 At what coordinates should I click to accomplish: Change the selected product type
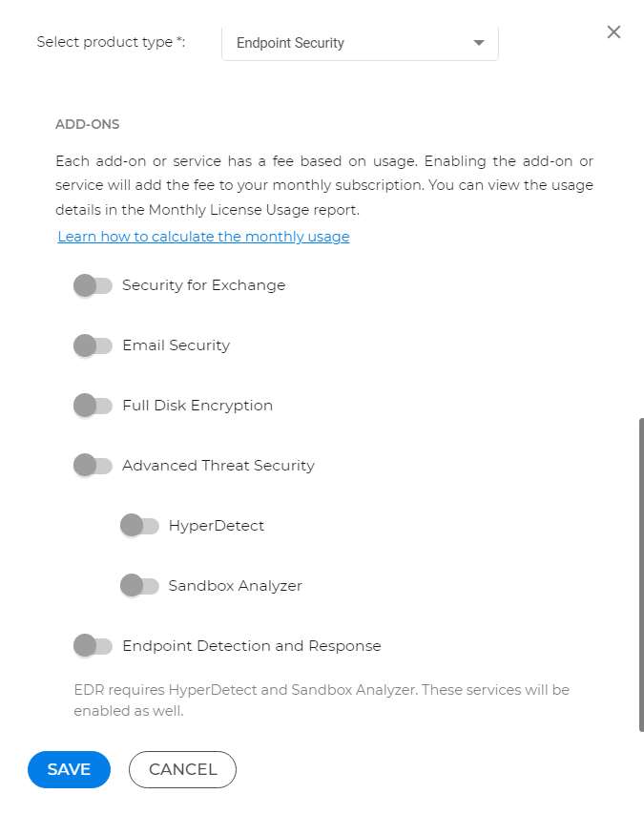[x=360, y=42]
